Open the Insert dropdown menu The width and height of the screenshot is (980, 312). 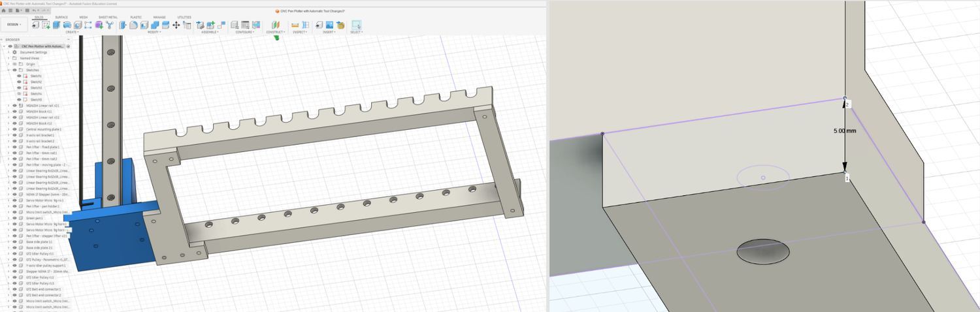click(x=328, y=32)
